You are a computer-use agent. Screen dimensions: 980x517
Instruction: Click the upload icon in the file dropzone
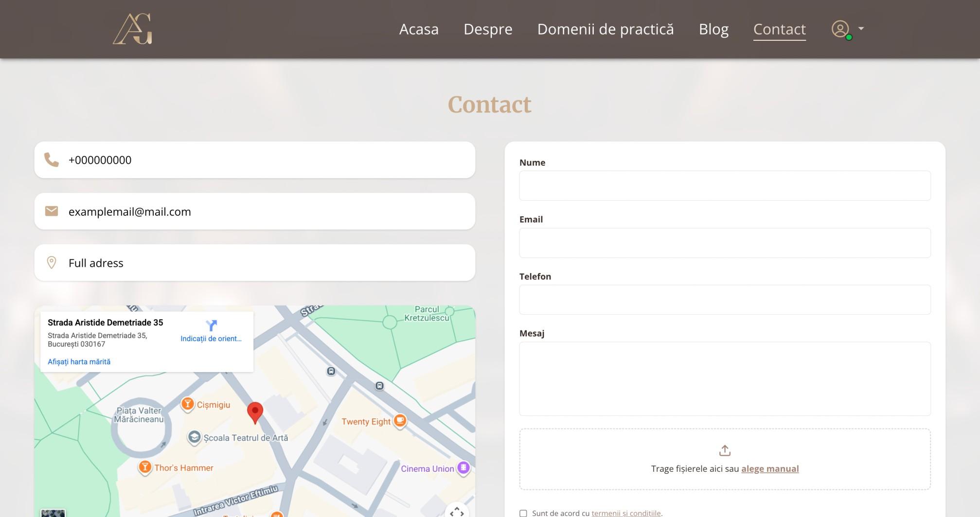tap(725, 450)
